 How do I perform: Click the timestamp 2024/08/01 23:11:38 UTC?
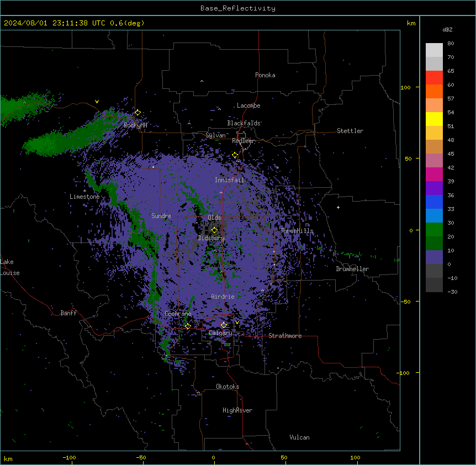54,23
